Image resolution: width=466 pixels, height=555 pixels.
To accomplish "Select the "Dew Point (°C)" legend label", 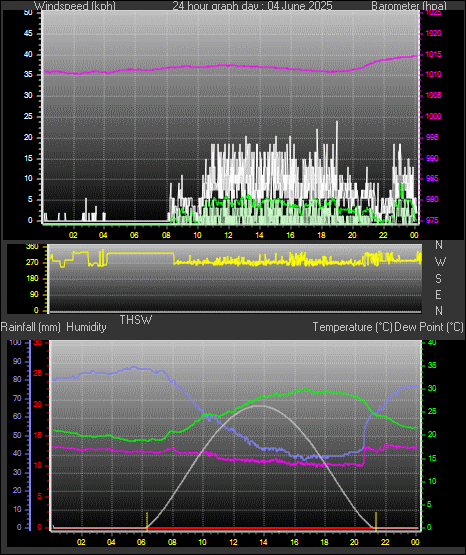I will pyautogui.click(x=429, y=327).
